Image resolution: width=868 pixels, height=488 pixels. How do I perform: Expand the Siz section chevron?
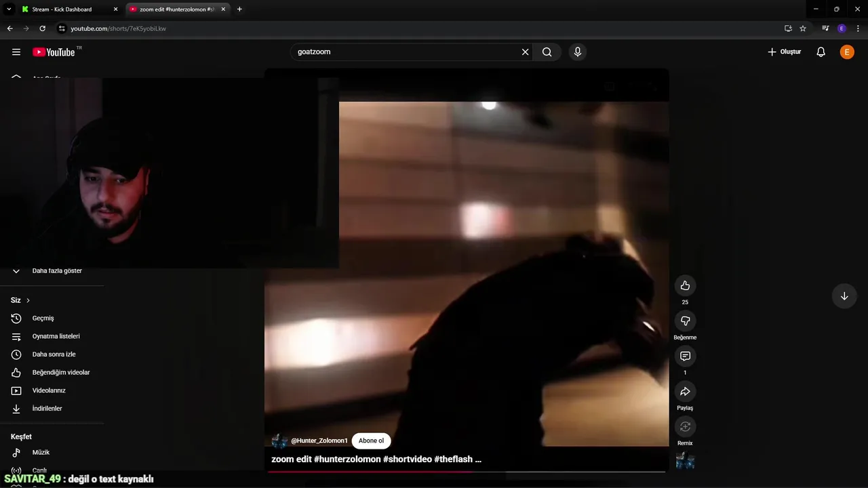28,300
